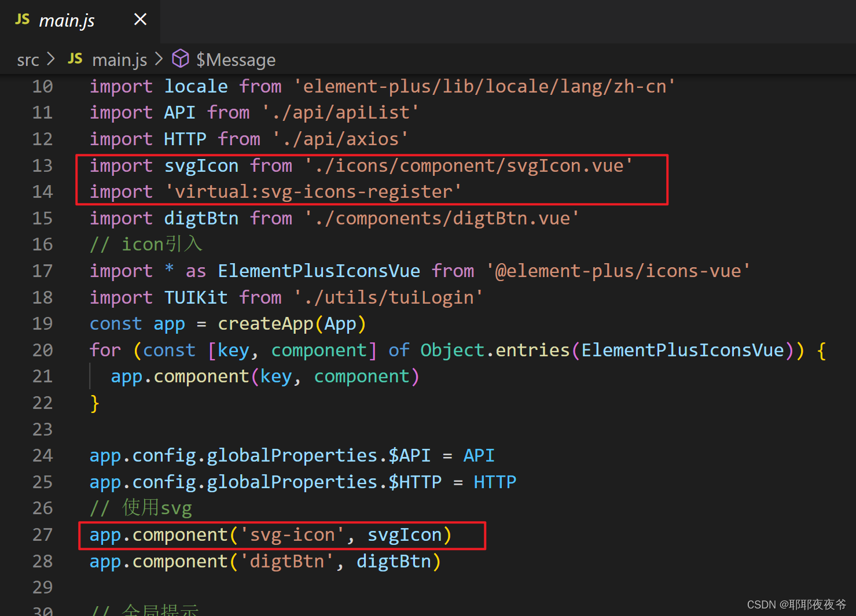The width and height of the screenshot is (856, 616).
Task: Click locale identifier on line 10
Action: tap(196, 87)
